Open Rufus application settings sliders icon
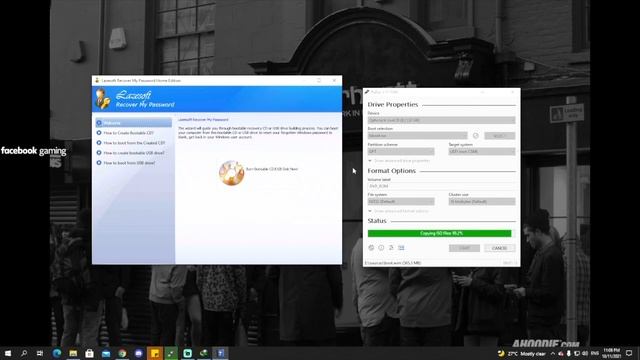Screen dimensions: 640x360 (391, 248)
